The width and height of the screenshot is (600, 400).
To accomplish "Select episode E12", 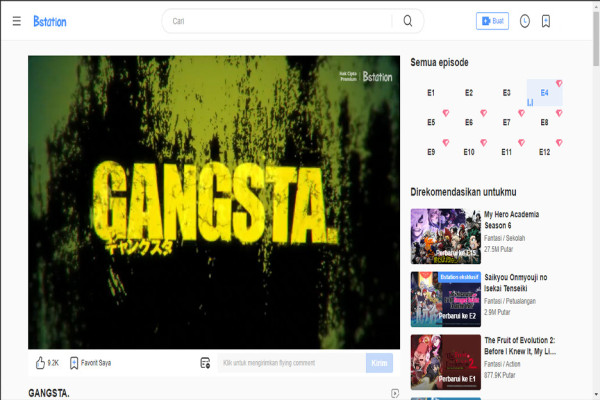I will pos(545,152).
